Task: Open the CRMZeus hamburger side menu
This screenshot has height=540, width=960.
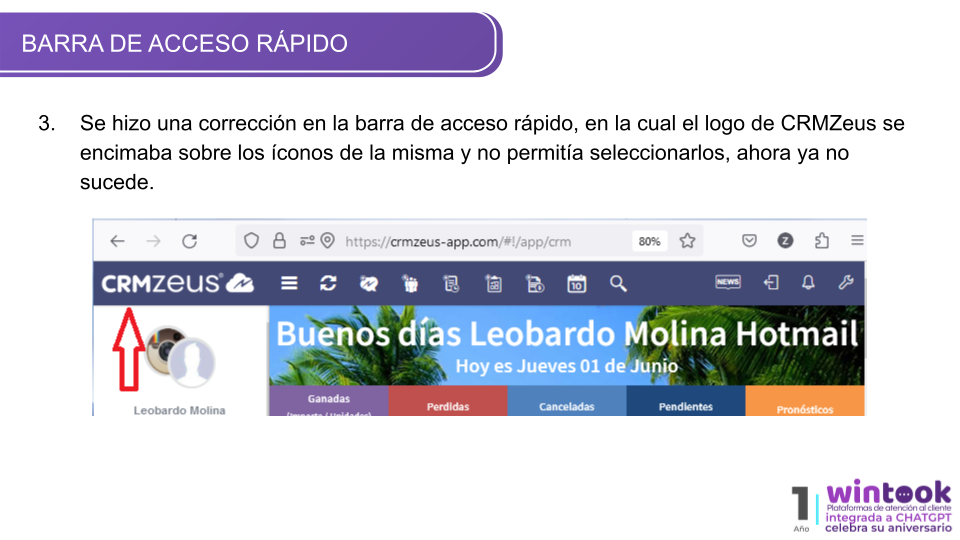Action: click(289, 283)
